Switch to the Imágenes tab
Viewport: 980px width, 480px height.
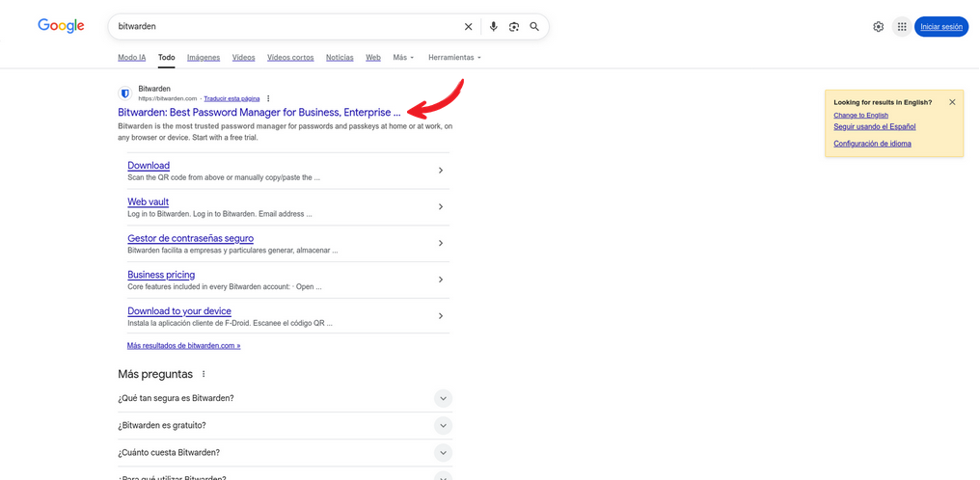coord(204,58)
